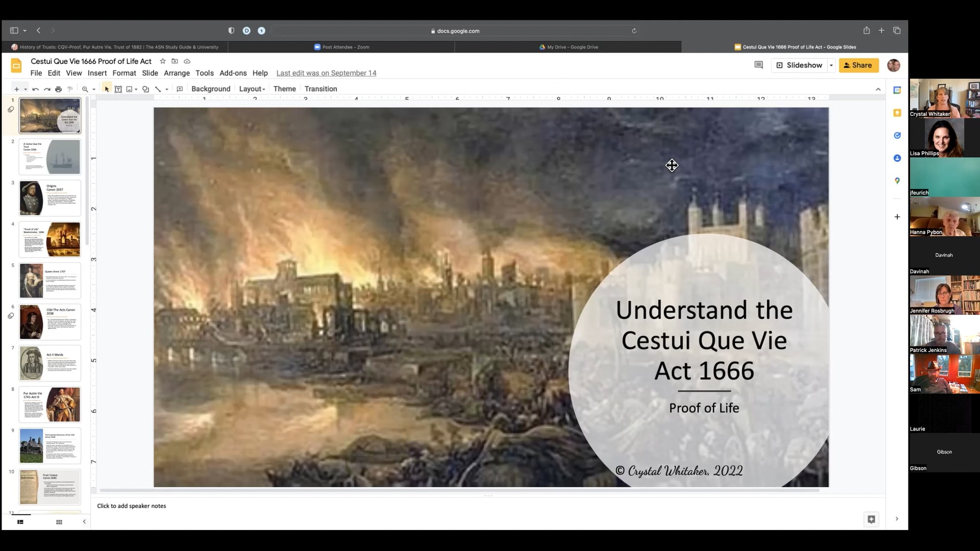Open the Format menu
The image size is (980, 551).
(124, 73)
